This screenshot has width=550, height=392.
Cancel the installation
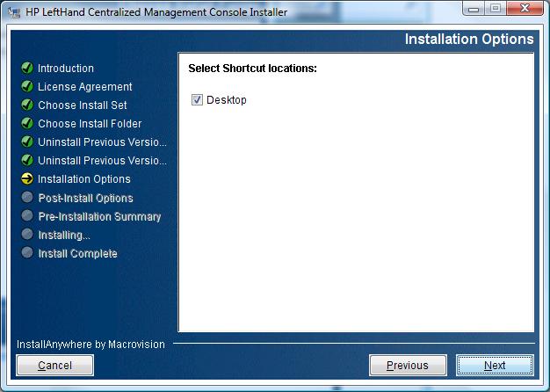55,366
